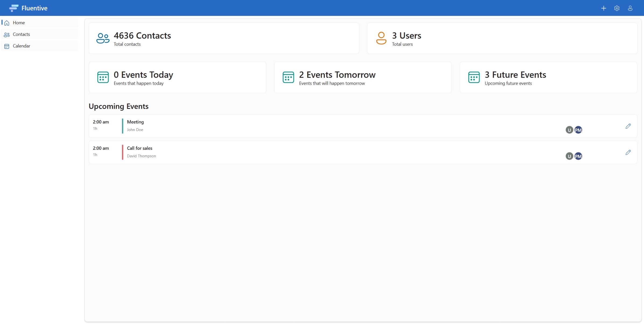Edit the Meeting event with the pencil icon
This screenshot has width=644, height=324.
coord(628,126)
